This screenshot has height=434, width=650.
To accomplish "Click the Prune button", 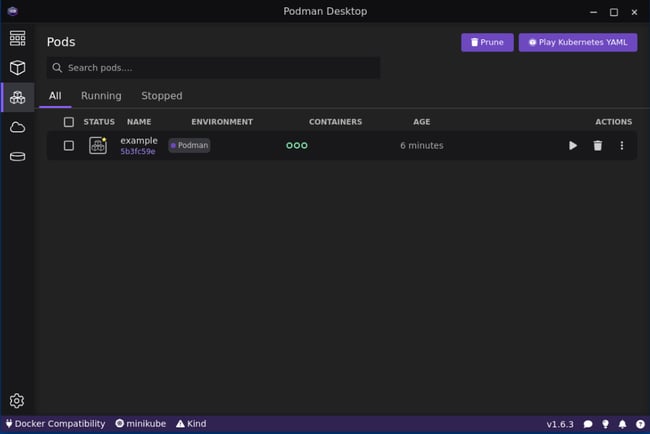I will point(487,42).
